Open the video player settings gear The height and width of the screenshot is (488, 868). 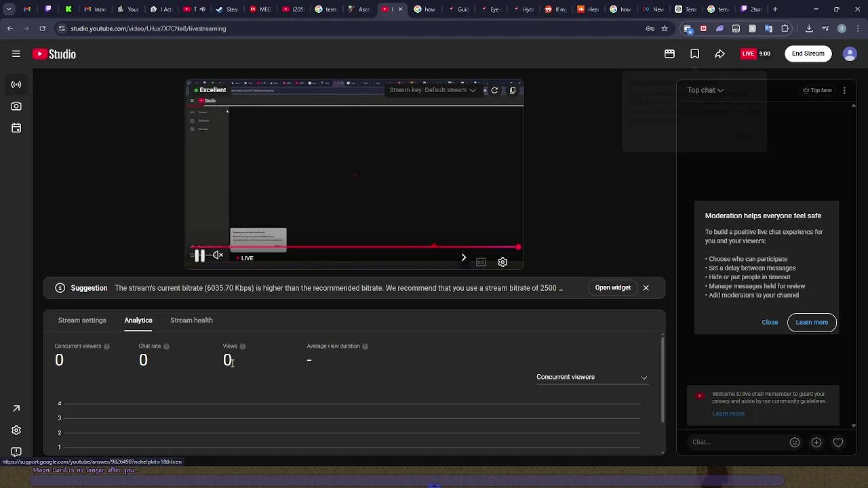(502, 262)
